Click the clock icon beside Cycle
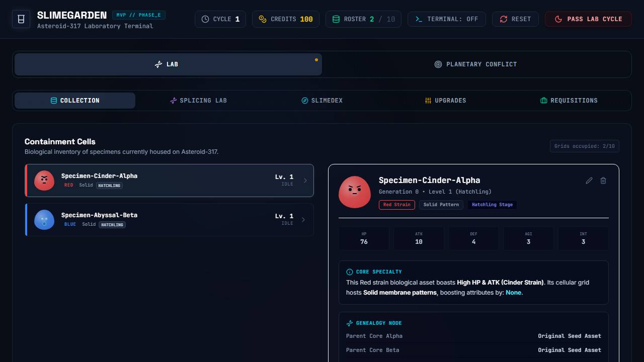The height and width of the screenshot is (362, 644). (205, 19)
